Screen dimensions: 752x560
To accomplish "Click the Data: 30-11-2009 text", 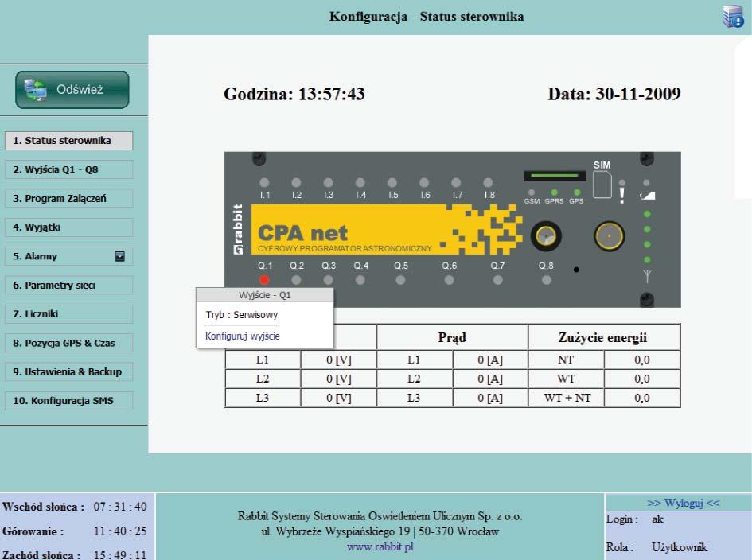I will click(x=614, y=94).
